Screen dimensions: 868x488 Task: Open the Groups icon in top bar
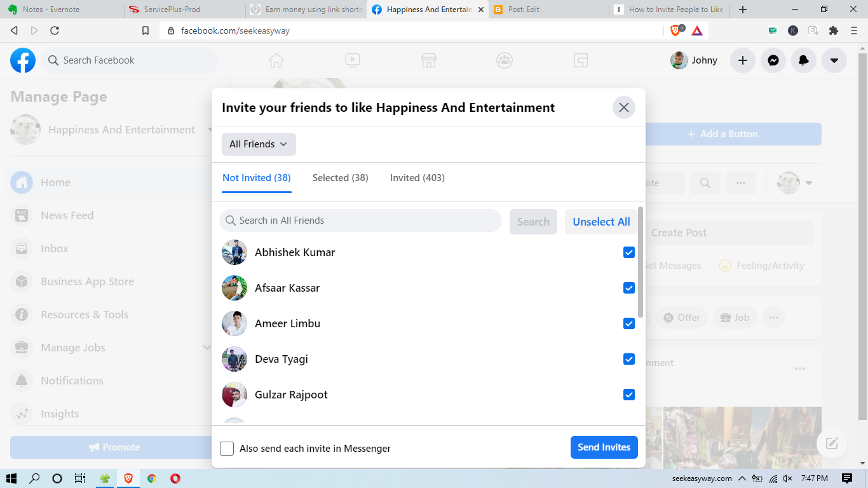click(505, 60)
